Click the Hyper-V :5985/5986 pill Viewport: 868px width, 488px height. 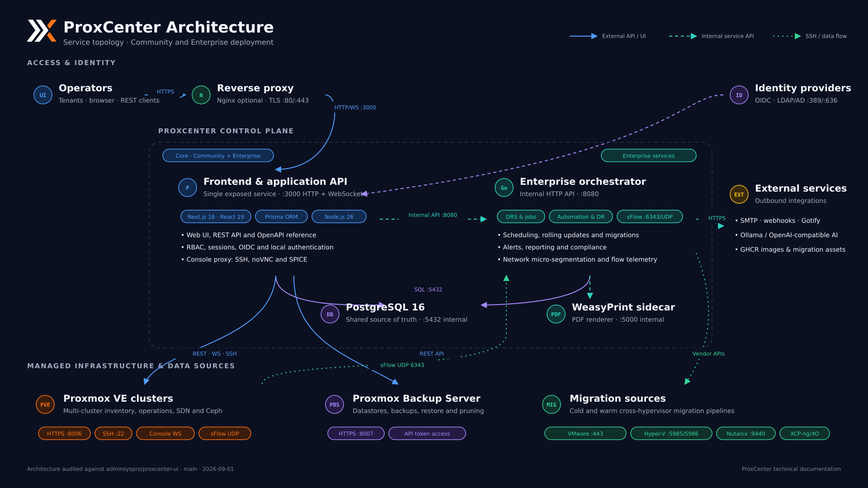671,433
